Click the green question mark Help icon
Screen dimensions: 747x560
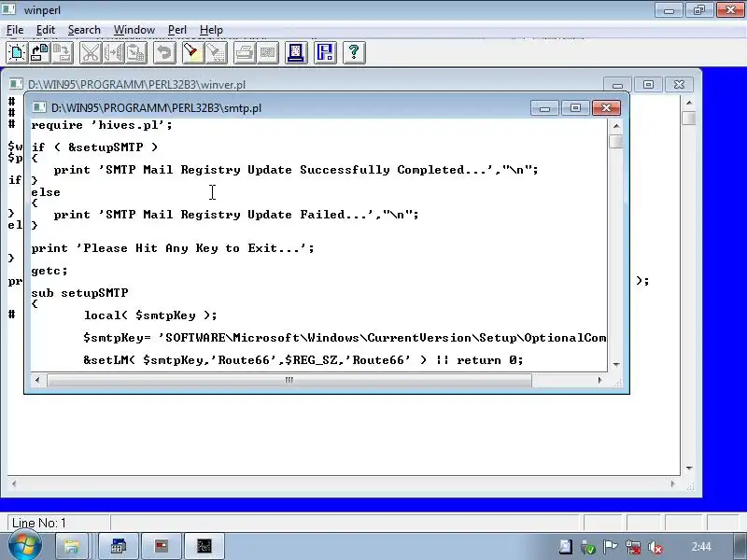tap(354, 52)
